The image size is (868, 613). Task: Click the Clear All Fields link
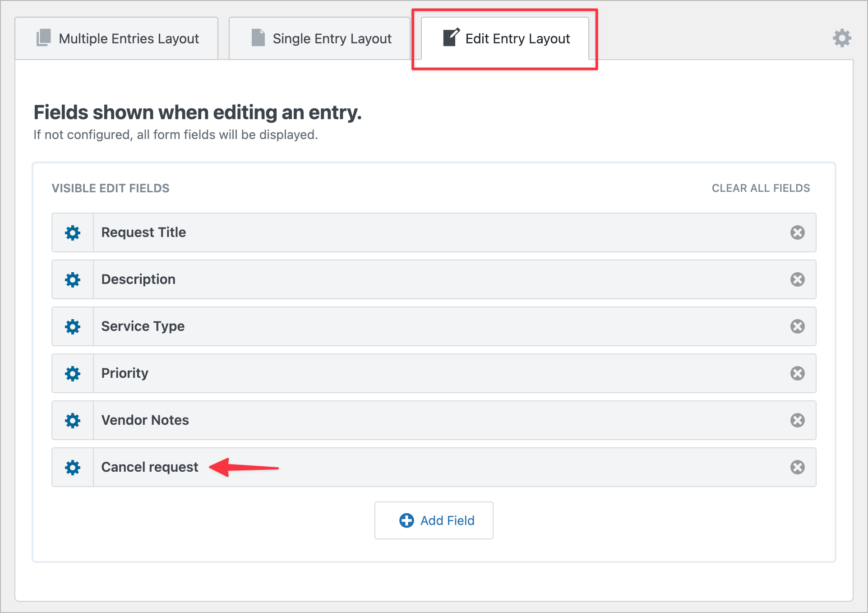point(761,188)
